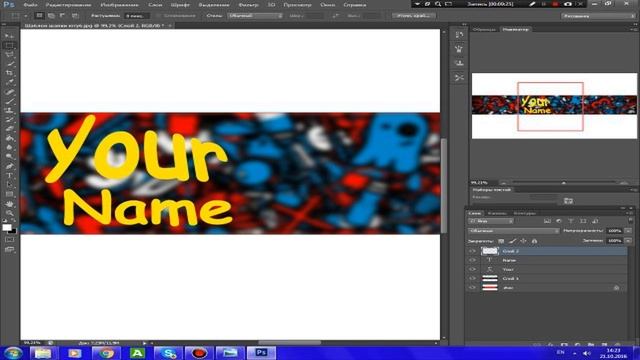Select the Brush tool
Image resolution: width=640 pixels, height=360 pixels.
point(9,101)
